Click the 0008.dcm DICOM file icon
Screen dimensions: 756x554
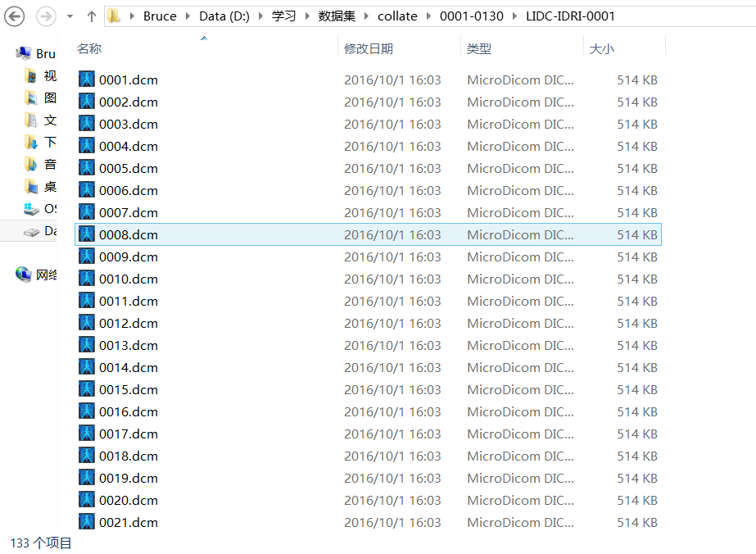click(87, 234)
